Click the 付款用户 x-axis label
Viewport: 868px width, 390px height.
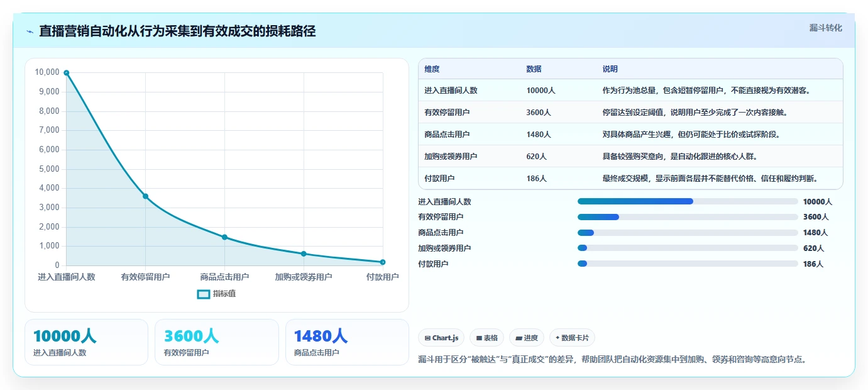pyautogui.click(x=382, y=277)
